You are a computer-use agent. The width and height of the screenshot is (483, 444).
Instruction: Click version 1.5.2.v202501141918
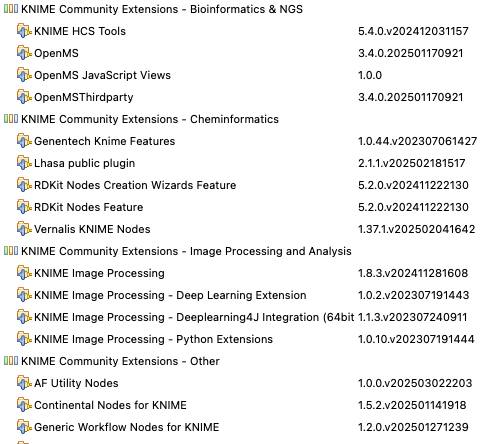[x=412, y=405]
